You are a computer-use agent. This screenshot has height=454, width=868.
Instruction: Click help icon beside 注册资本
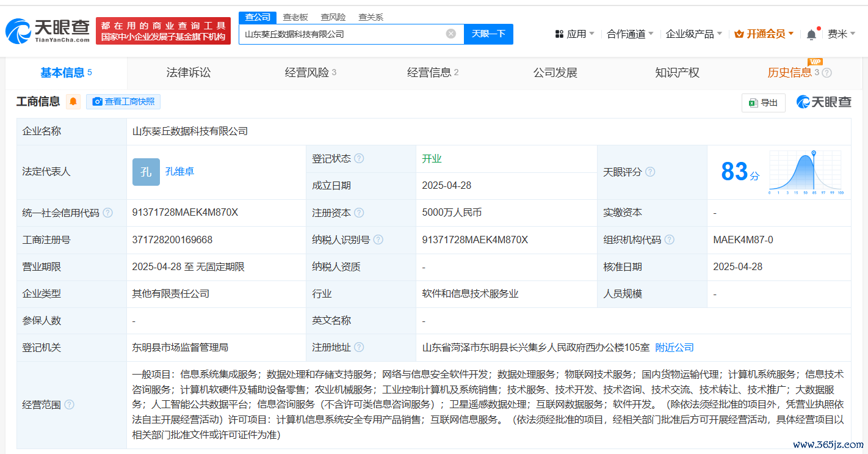click(359, 213)
